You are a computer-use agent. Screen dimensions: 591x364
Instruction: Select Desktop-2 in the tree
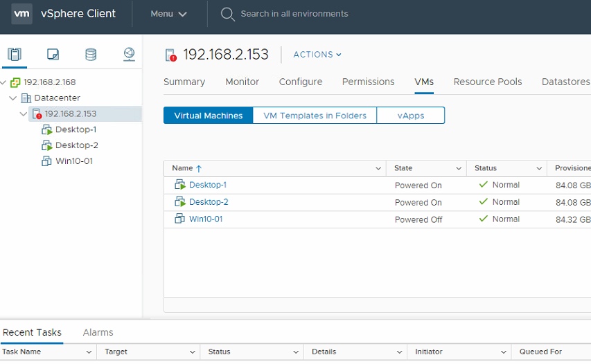coord(76,146)
